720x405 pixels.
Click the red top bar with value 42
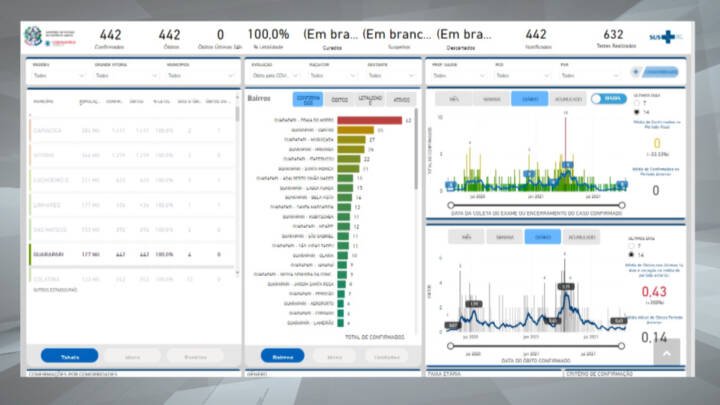(x=370, y=120)
